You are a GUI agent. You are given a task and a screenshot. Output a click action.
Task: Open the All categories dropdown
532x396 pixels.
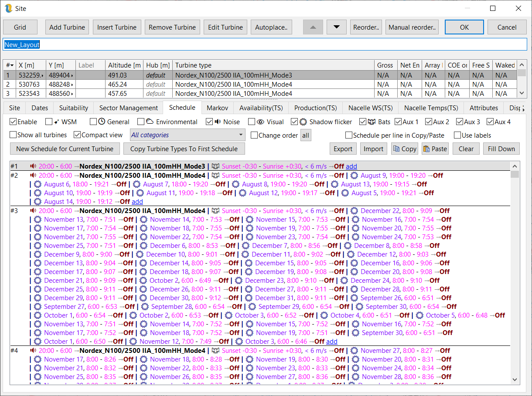coord(188,135)
